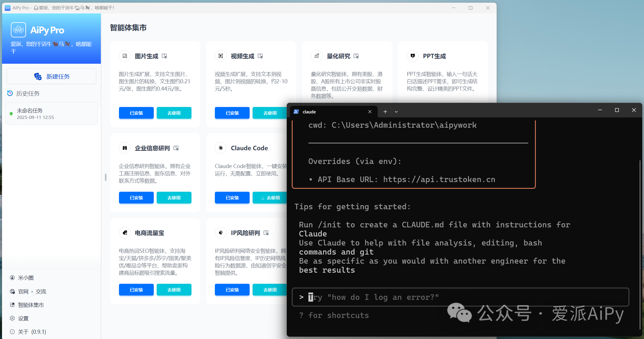Click 已安装 under 图片生成

[136, 113]
